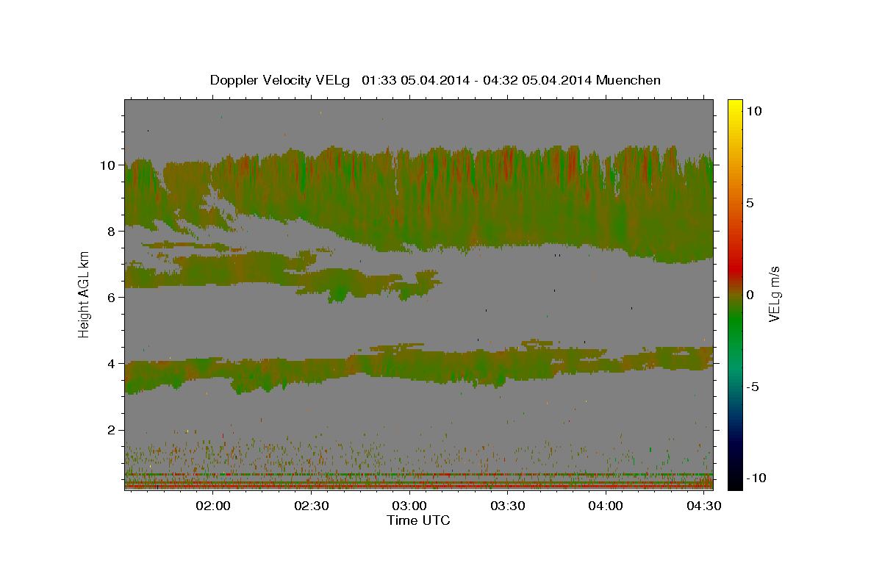Viewport: 882px width, 588px height.
Task: Click the 'Height AGL km' axis label
Action: point(85,294)
